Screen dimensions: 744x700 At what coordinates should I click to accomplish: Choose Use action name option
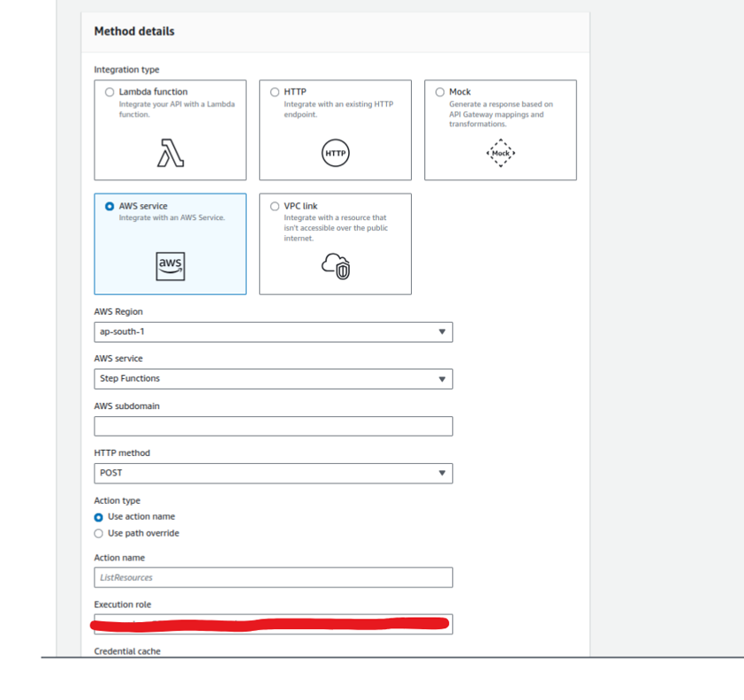[x=99, y=517]
